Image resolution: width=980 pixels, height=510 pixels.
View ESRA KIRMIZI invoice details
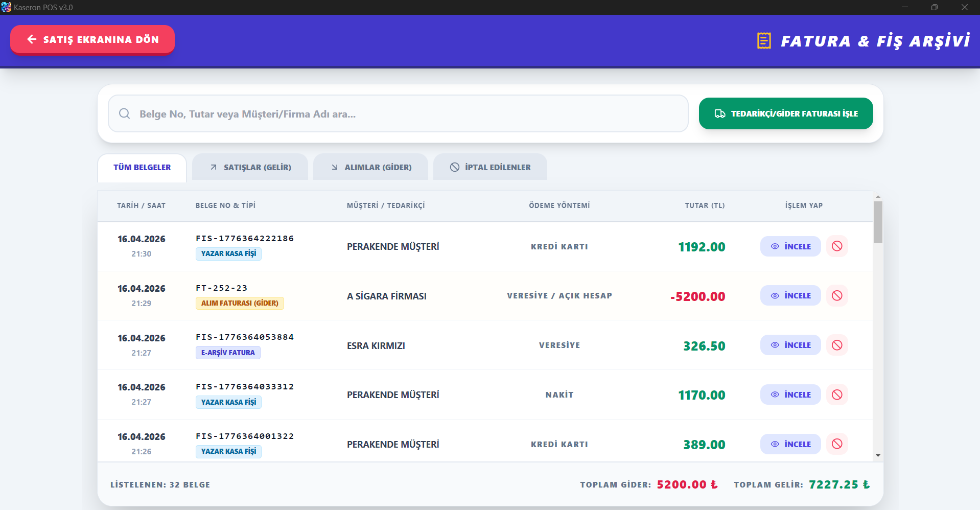click(x=790, y=345)
